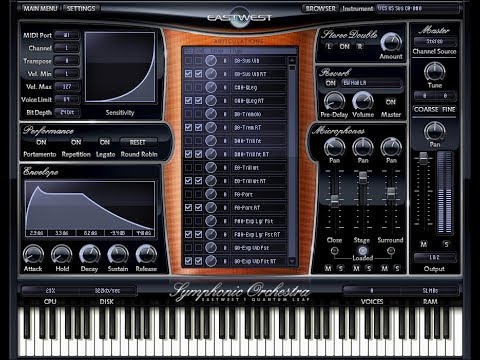The height and width of the screenshot is (360, 480).
Task: Uncheck the active checkbox for Port RT
Action: (188, 207)
